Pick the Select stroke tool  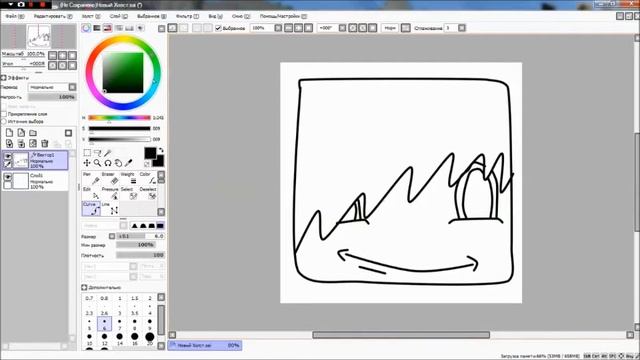[x=129, y=193]
